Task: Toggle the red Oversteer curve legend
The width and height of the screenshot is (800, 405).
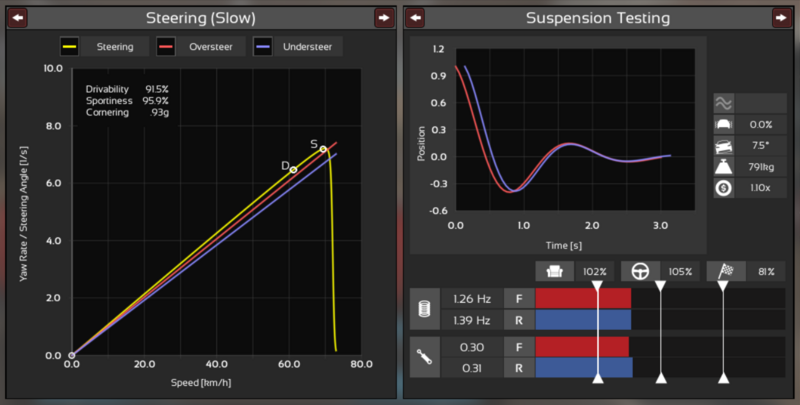Action: click(x=197, y=46)
